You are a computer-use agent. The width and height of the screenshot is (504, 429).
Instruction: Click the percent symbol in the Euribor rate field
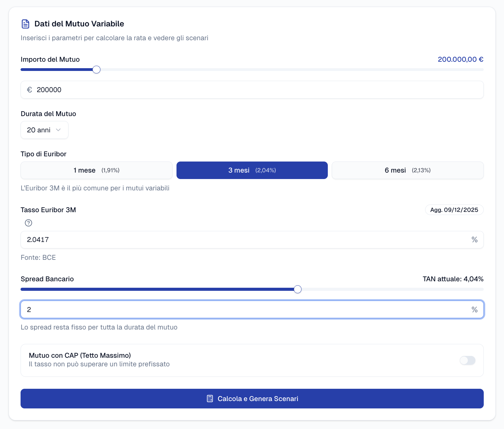point(474,240)
